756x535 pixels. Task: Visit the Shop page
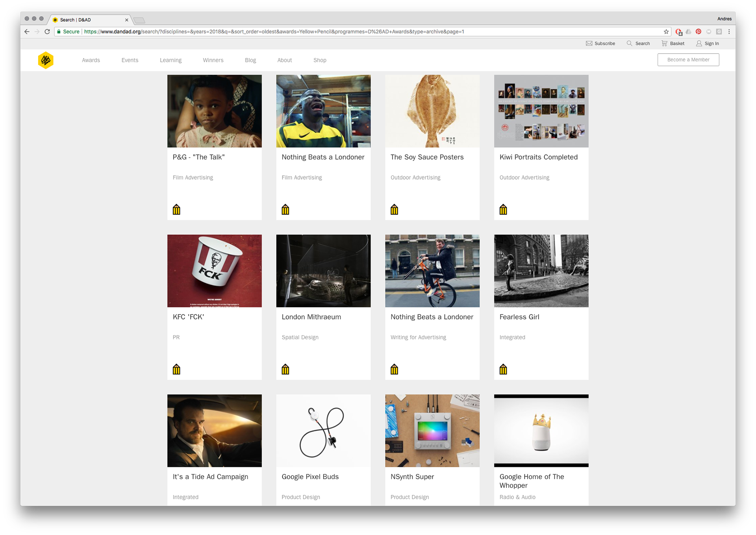(x=320, y=60)
